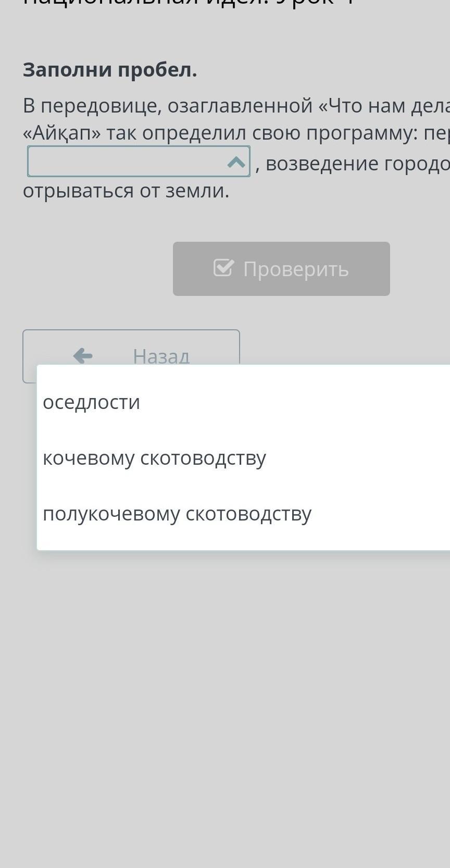Choose кочевому скотоводству from the list
The image size is (450, 868).
click(154, 458)
